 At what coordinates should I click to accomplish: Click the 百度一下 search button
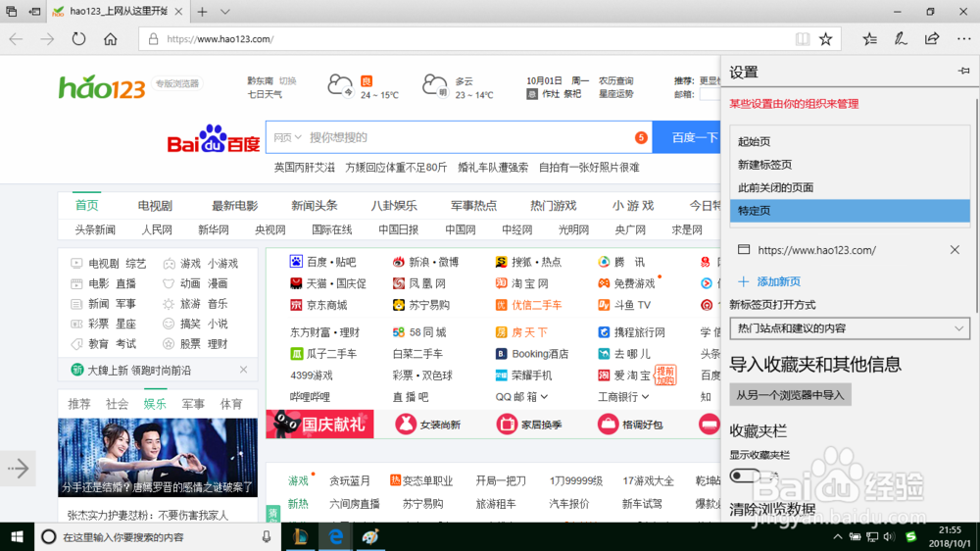pos(687,137)
